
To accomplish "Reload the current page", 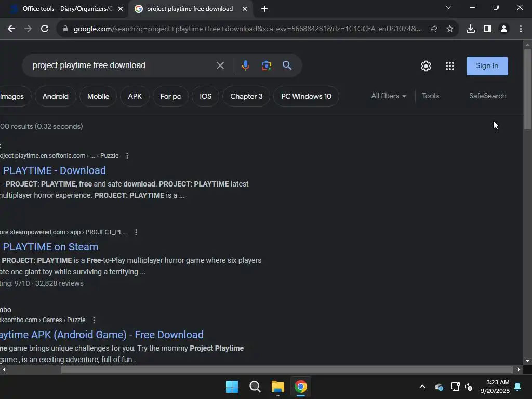I will (45, 29).
